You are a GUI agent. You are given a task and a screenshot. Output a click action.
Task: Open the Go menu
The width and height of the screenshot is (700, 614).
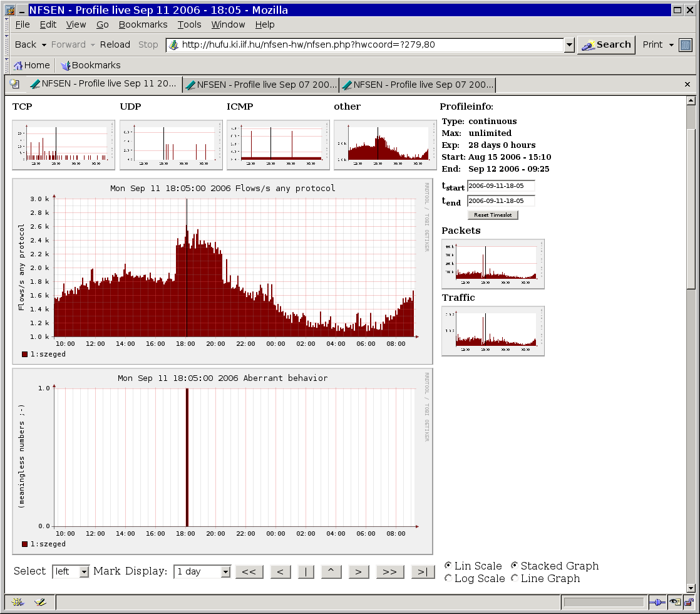tap(103, 24)
